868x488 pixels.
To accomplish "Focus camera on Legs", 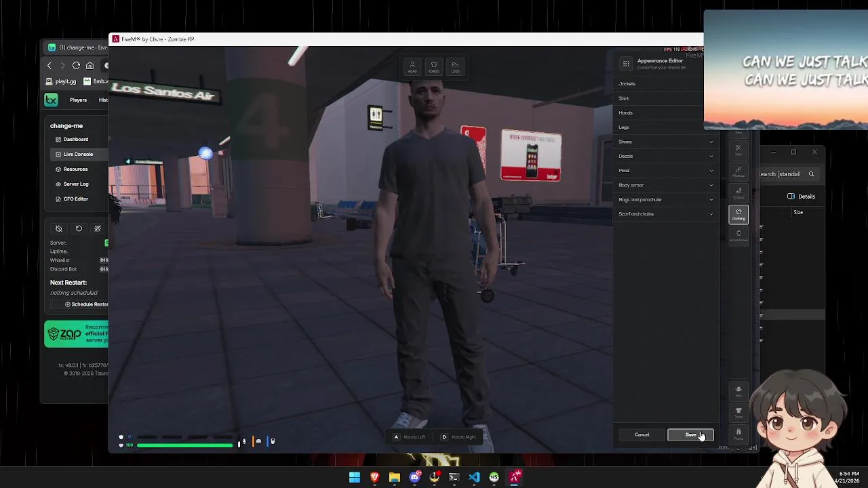I will [455, 66].
